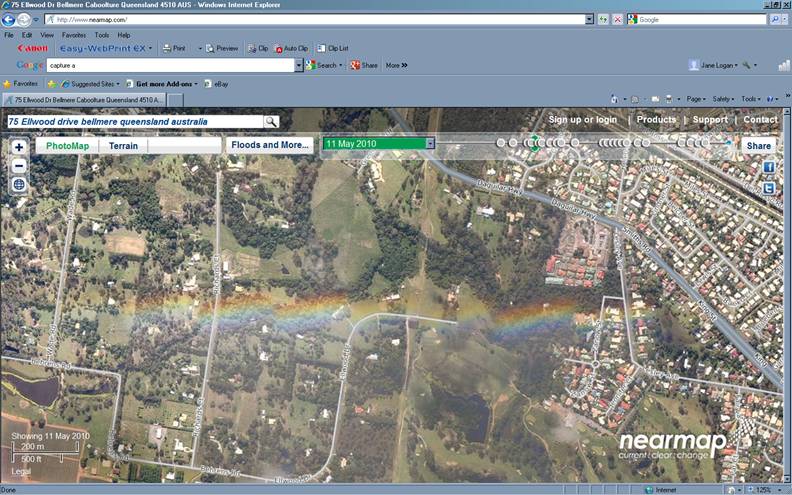Share map on Facebook icon
Viewport: 792px width, 495px height.
tap(768, 167)
